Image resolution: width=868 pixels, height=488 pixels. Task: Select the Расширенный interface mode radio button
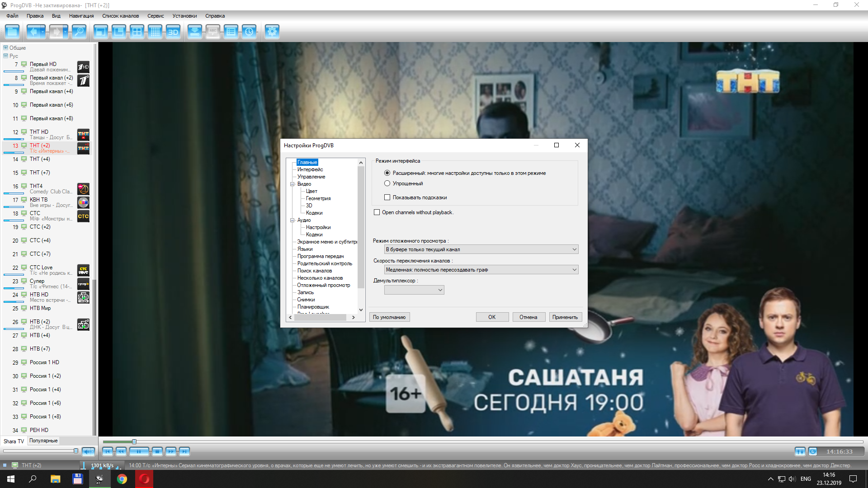pos(387,173)
